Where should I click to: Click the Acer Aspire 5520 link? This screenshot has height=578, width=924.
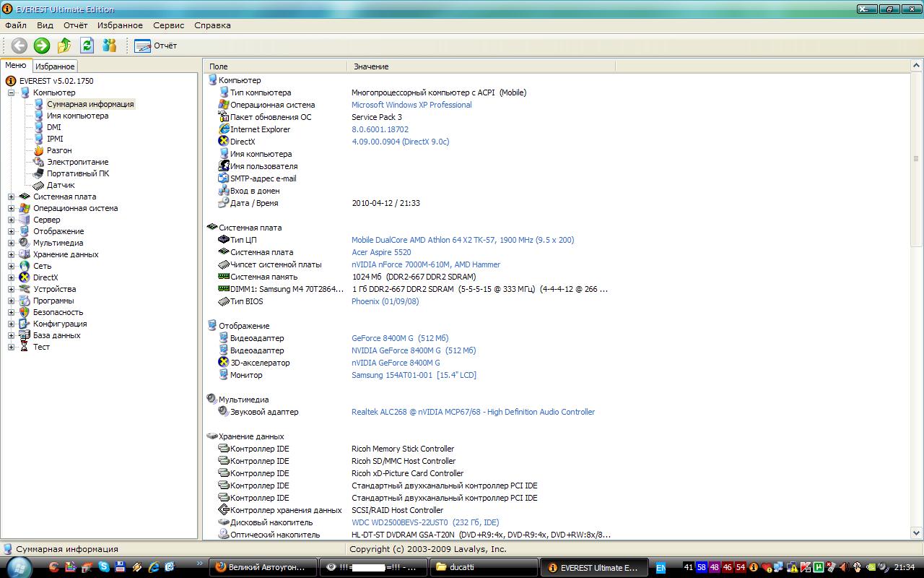(x=380, y=252)
